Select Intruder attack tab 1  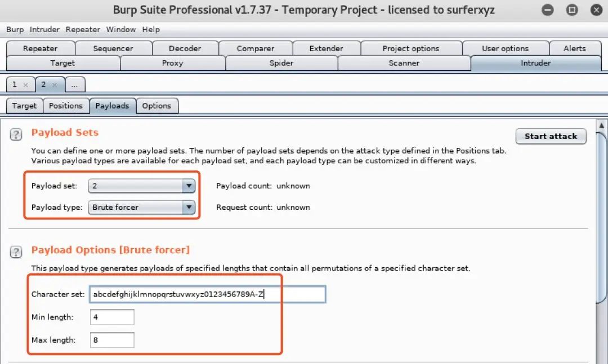click(15, 84)
